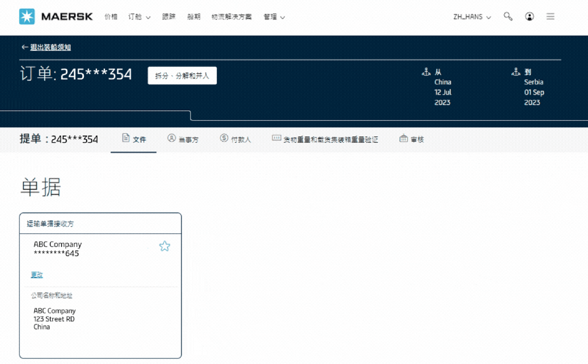This screenshot has height=364, width=588.
Task: Open the search magnifier icon
Action: [x=508, y=16]
